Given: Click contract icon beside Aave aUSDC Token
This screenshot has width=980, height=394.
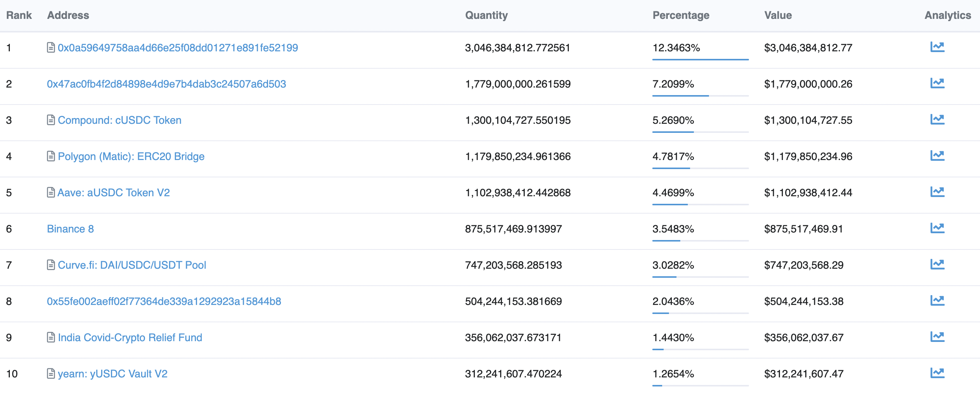Looking at the screenshot, I should coord(51,192).
